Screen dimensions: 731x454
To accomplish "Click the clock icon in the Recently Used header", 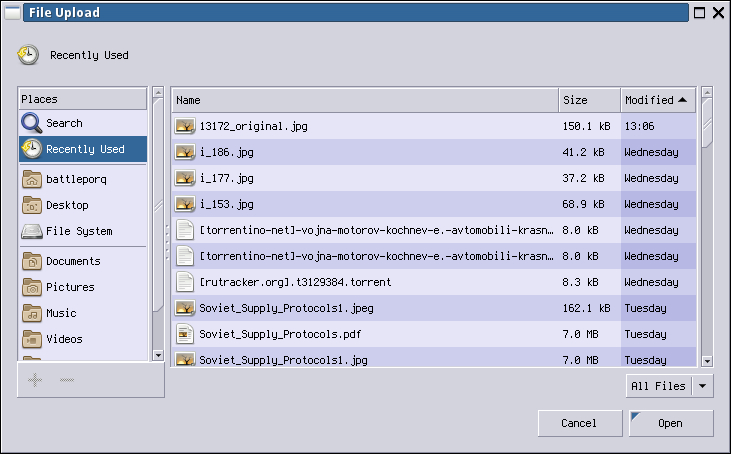I will [28, 55].
